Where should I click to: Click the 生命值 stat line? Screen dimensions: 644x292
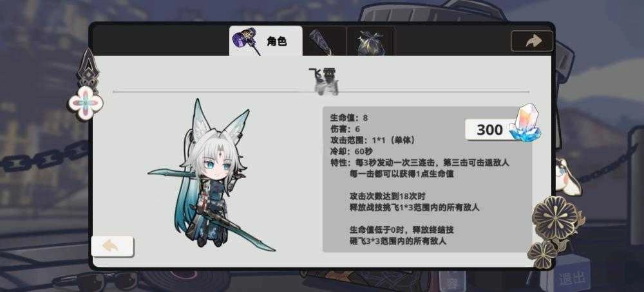348,118
